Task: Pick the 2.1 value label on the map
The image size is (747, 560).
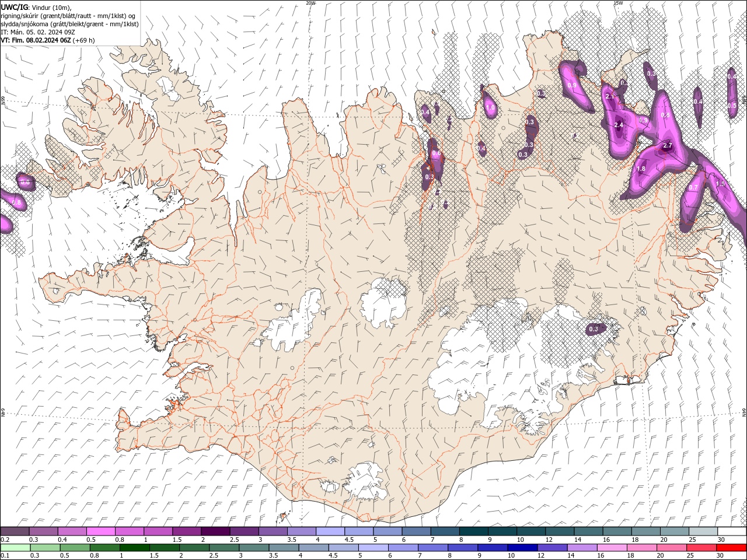Action: pos(610,96)
